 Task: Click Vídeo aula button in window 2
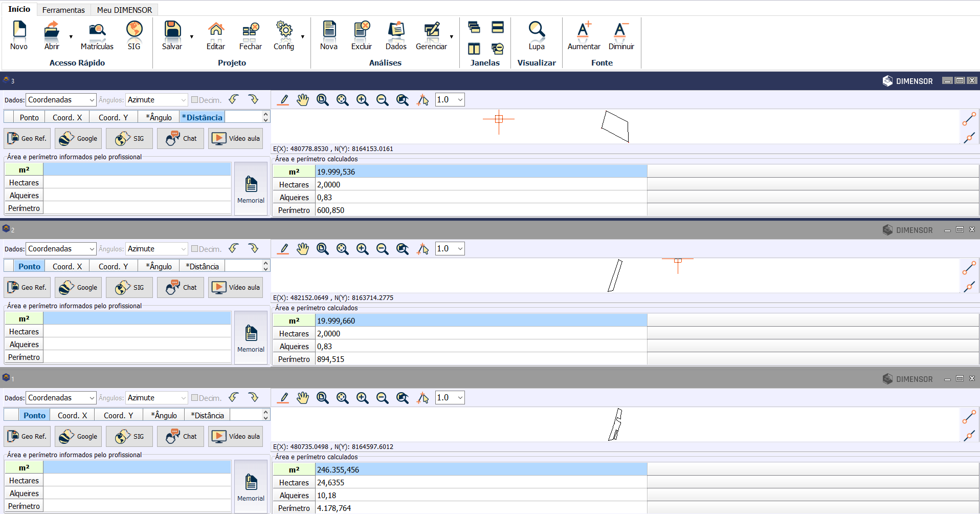coord(236,287)
